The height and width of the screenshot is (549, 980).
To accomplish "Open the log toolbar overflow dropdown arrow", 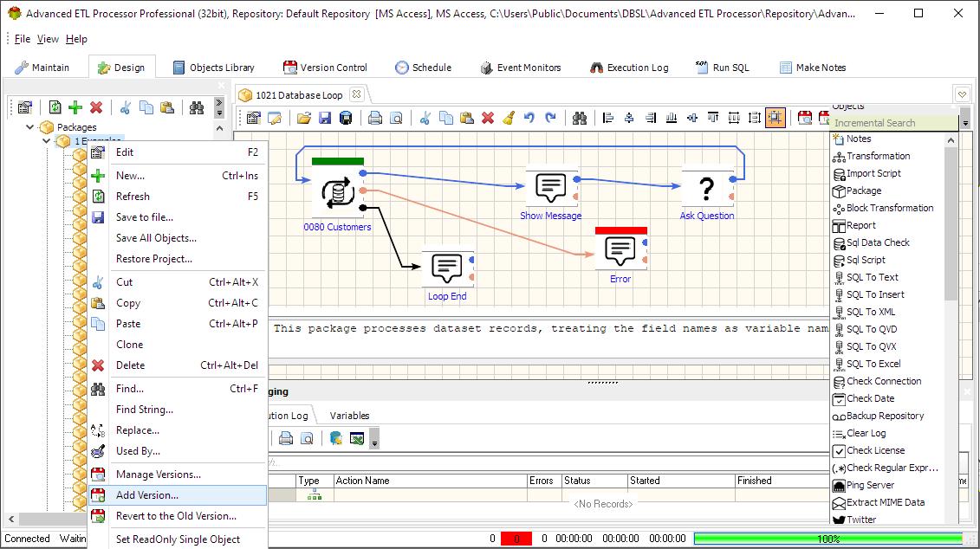I will (374, 438).
